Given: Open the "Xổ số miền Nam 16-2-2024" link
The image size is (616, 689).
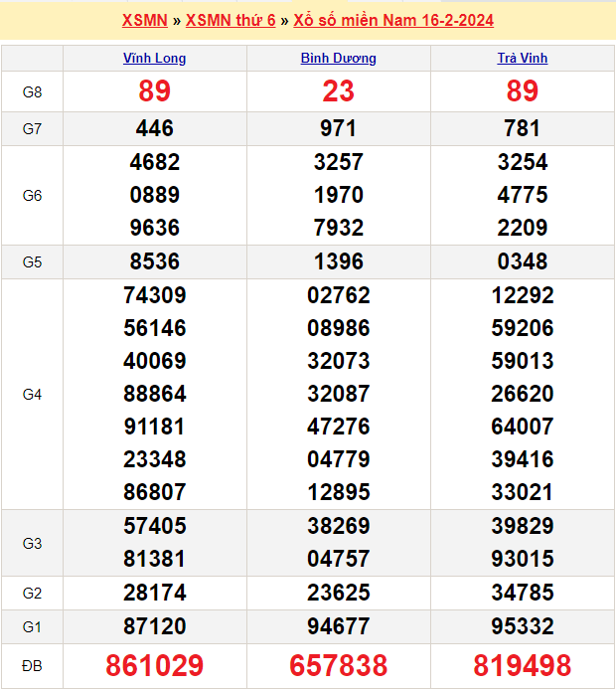Looking at the screenshot, I should pyautogui.click(x=393, y=20).
